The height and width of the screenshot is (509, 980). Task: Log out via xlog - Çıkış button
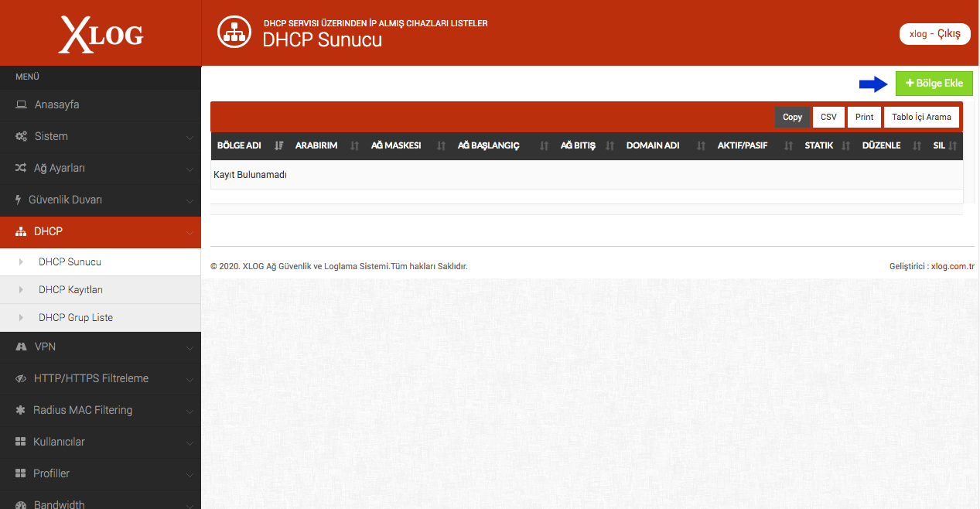[934, 34]
